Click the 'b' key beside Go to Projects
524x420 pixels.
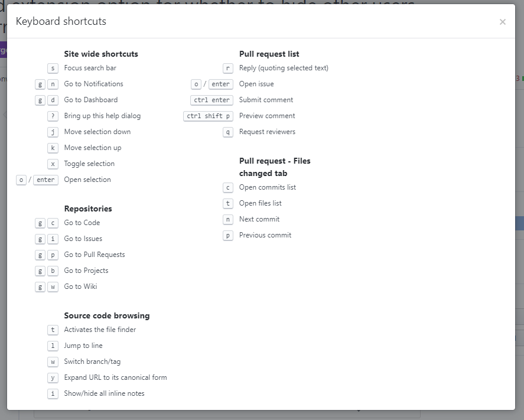(53, 271)
